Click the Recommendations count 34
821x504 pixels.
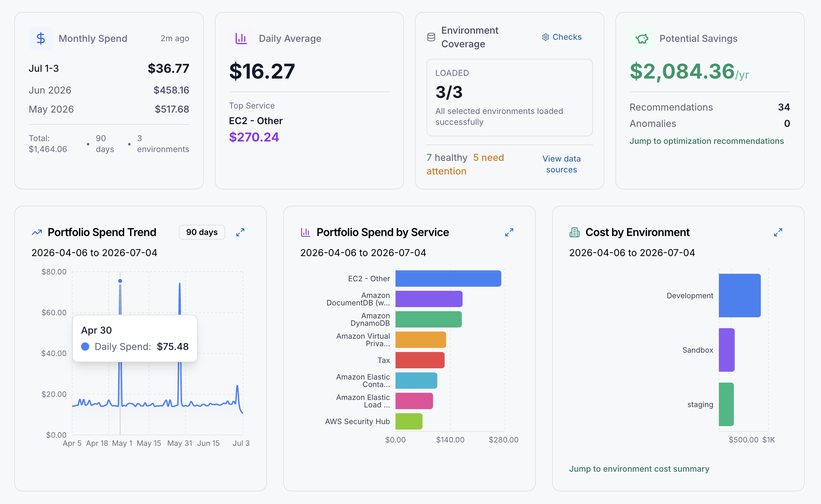pos(784,107)
